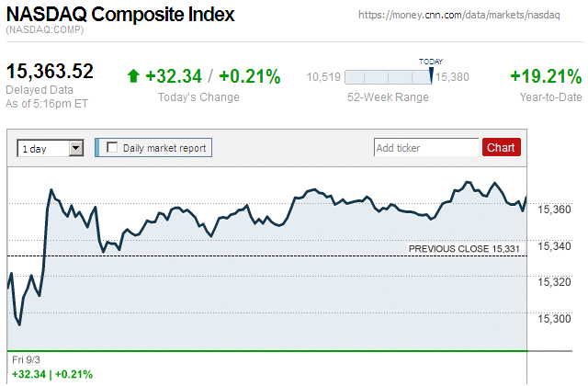Image resolution: width=588 pixels, height=386 pixels.
Task: Click the 52-week high value 15,380
Action: [x=452, y=77]
